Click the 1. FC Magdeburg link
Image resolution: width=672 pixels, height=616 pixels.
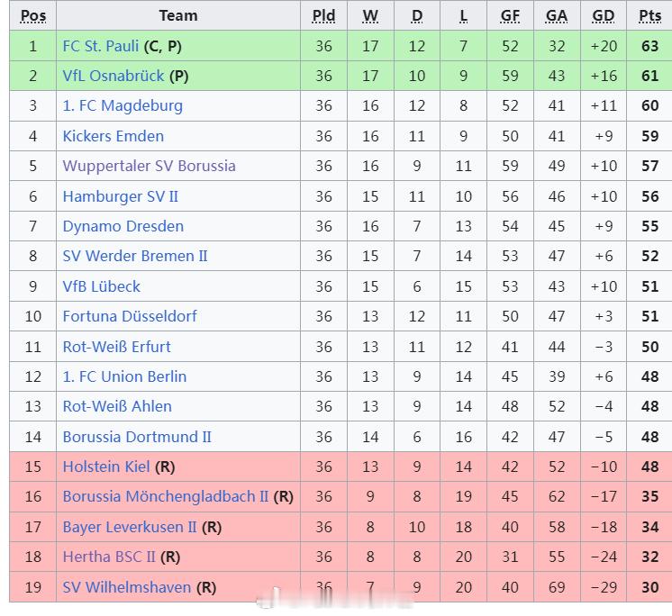point(123,105)
